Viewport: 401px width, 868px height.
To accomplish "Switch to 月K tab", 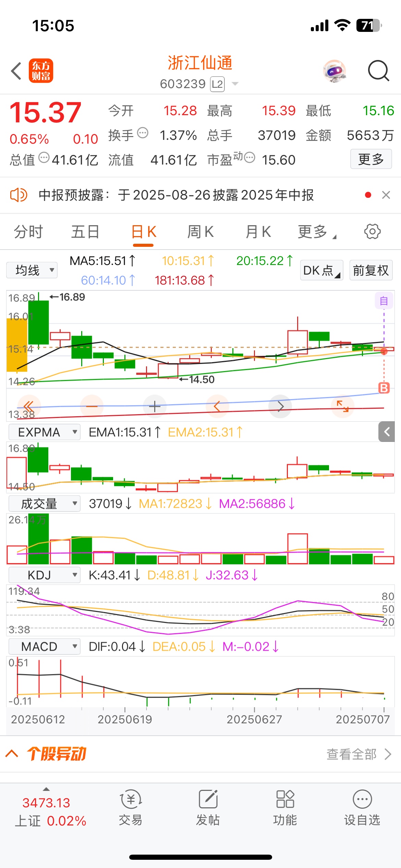I will (258, 232).
